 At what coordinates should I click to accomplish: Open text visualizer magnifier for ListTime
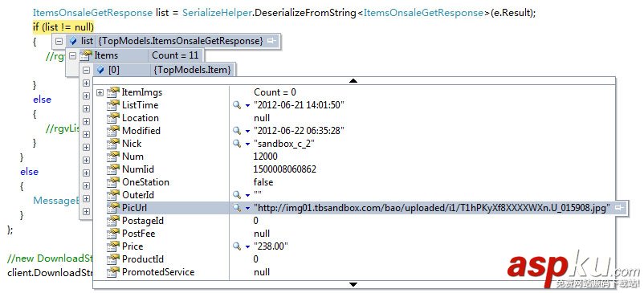(x=237, y=105)
